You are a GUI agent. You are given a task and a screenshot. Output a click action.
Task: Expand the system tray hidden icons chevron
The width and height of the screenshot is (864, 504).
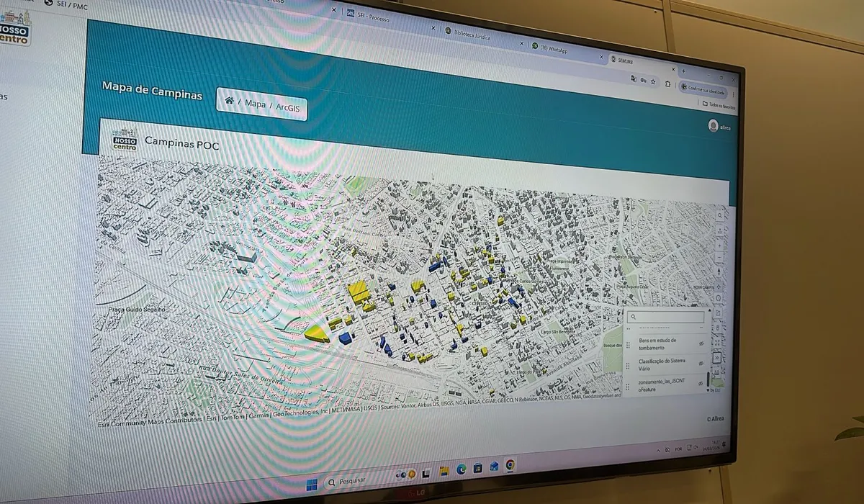[x=659, y=449]
